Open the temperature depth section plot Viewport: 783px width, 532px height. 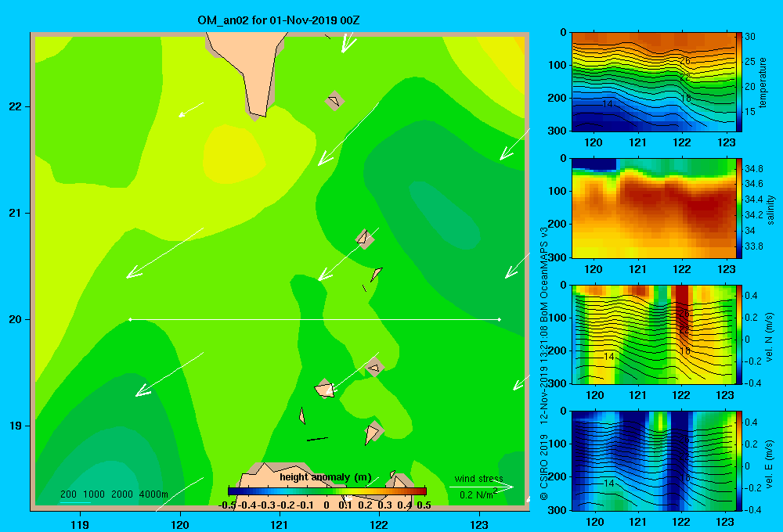(x=653, y=82)
